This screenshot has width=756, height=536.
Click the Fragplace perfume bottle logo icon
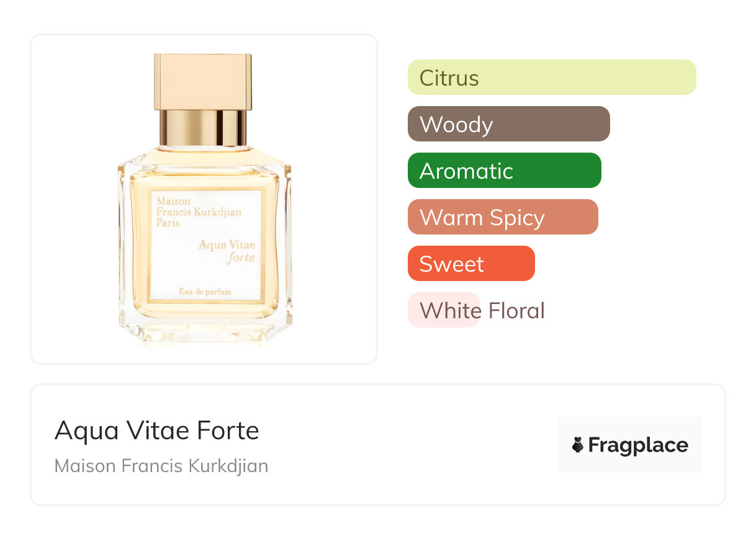click(x=578, y=445)
